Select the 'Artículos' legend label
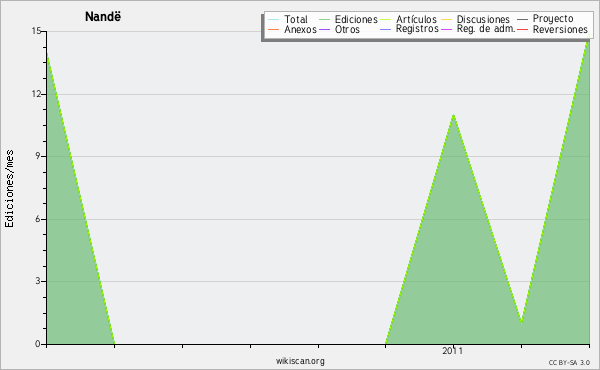The width and height of the screenshot is (600, 370). pyautogui.click(x=416, y=19)
